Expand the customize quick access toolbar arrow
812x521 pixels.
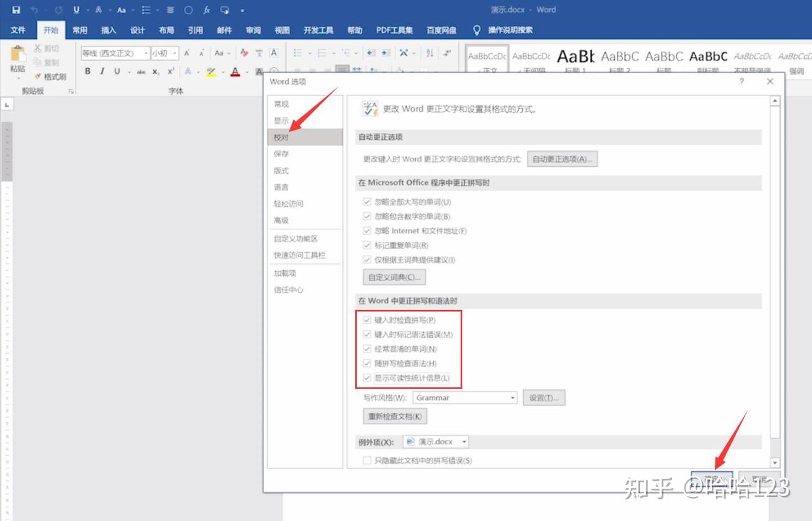[242, 10]
